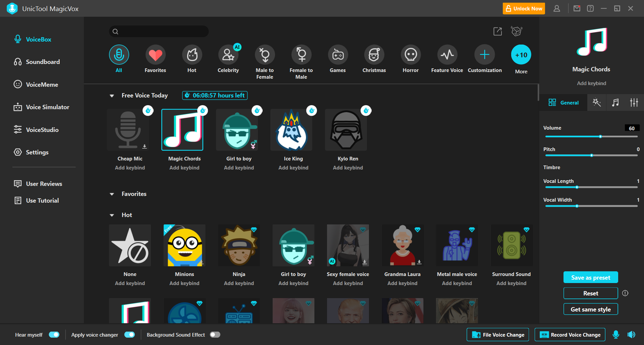Open File Voice Change
Viewport: 644px width, 345px height.
(x=498, y=335)
